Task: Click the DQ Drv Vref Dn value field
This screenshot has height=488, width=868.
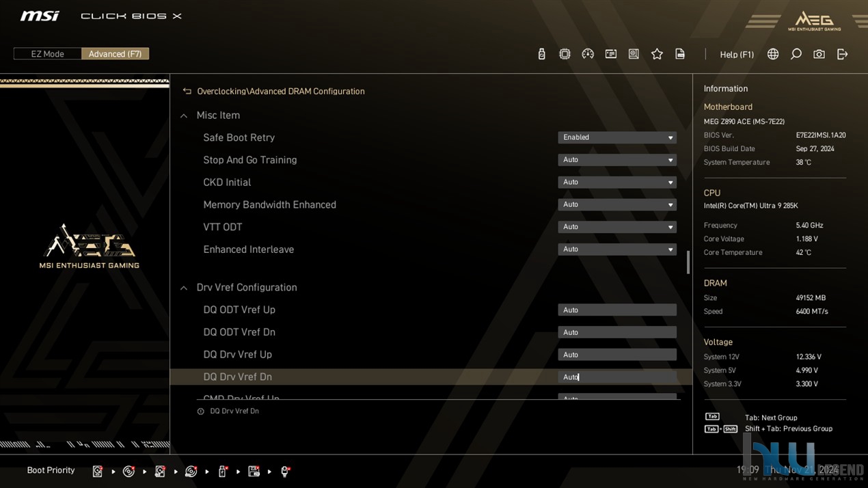Action: (x=617, y=377)
